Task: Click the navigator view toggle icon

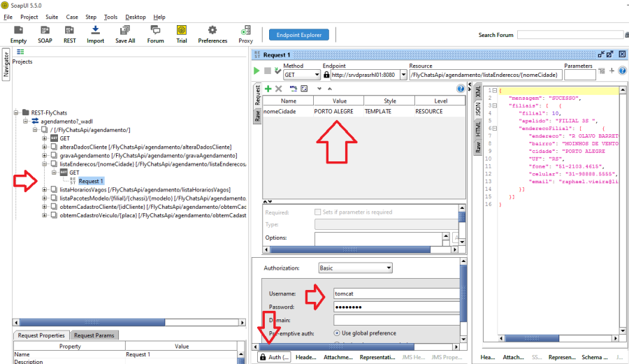Action: pos(20,52)
